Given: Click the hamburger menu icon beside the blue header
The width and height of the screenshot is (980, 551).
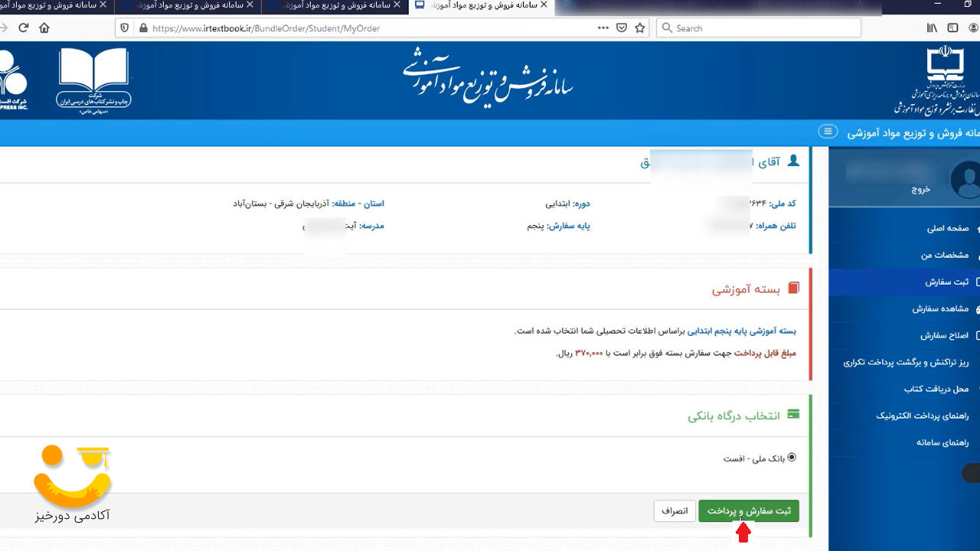Looking at the screenshot, I should (828, 131).
